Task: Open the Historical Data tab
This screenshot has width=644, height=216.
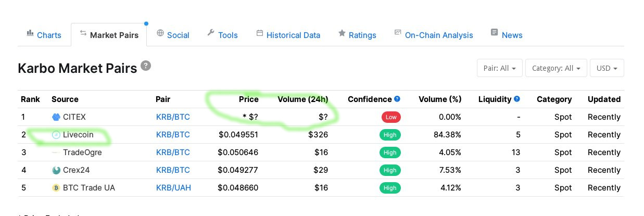Action: [x=288, y=35]
